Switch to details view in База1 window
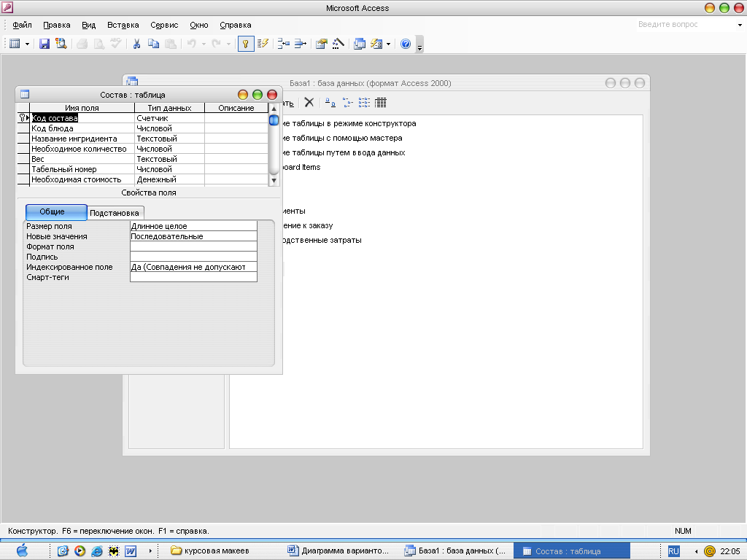 pyautogui.click(x=381, y=102)
